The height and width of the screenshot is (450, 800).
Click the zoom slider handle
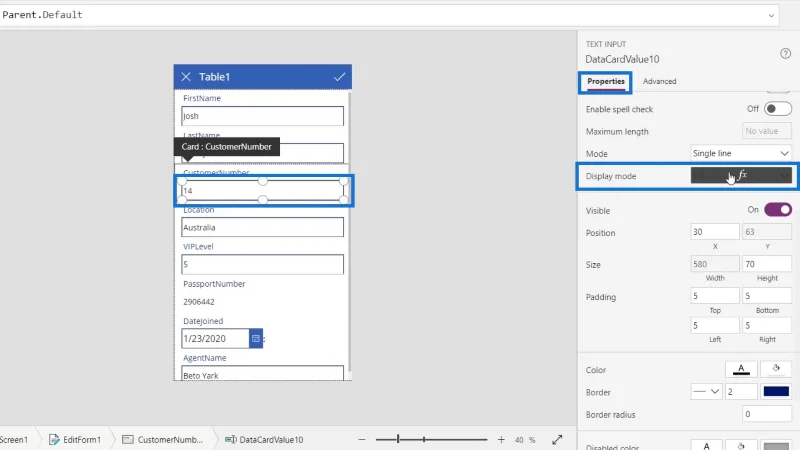(x=398, y=439)
